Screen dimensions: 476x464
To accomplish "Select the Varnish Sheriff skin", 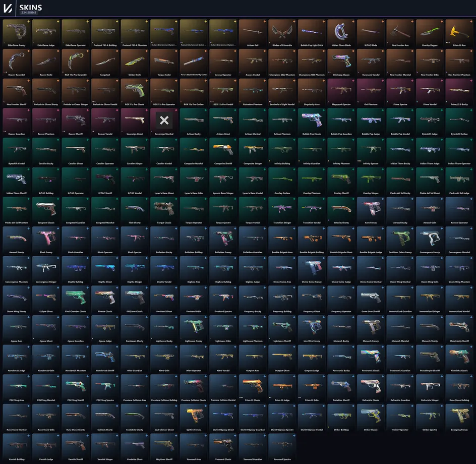I will point(76,448).
